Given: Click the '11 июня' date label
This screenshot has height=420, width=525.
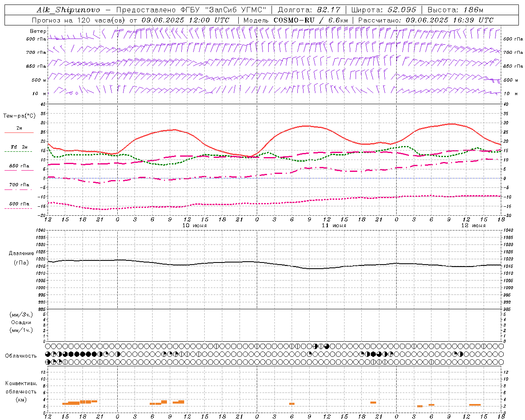Looking at the screenshot, I should click(334, 226).
